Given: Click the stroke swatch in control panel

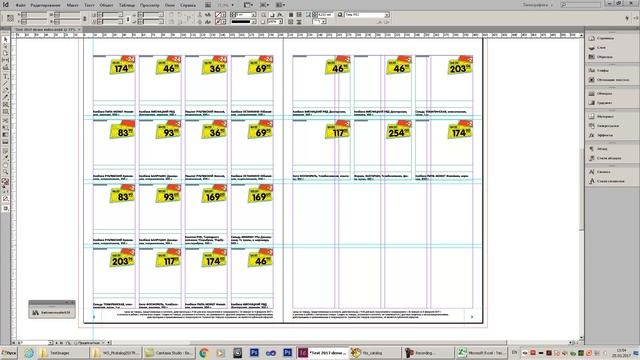Looking at the screenshot, I should click(x=218, y=22).
